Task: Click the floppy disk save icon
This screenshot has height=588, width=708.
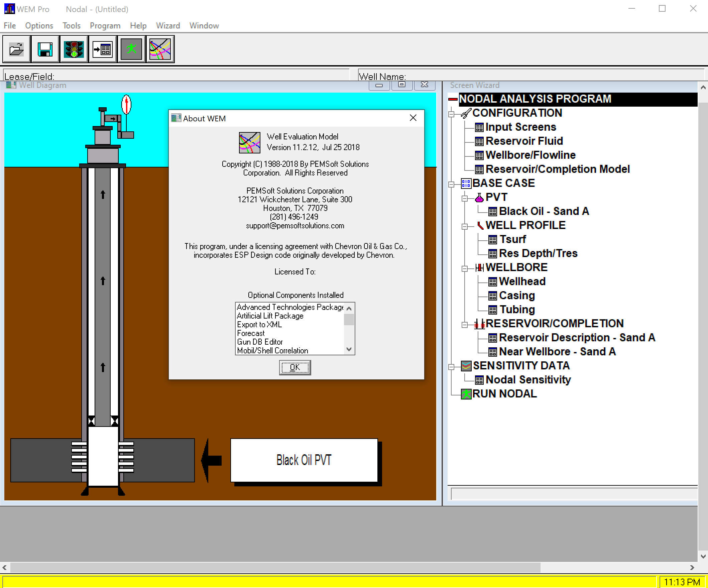Action: pos(45,49)
